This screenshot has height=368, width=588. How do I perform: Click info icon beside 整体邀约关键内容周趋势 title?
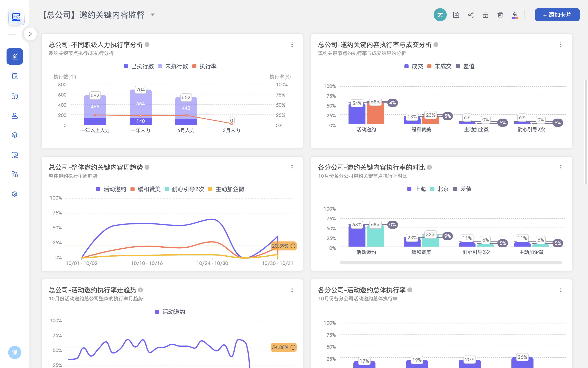(x=147, y=167)
